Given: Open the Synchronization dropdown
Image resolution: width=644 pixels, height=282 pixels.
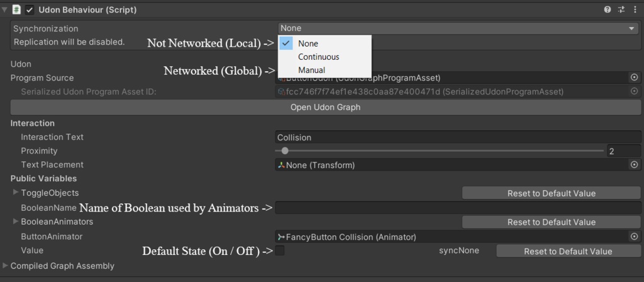Looking at the screenshot, I should [x=457, y=28].
